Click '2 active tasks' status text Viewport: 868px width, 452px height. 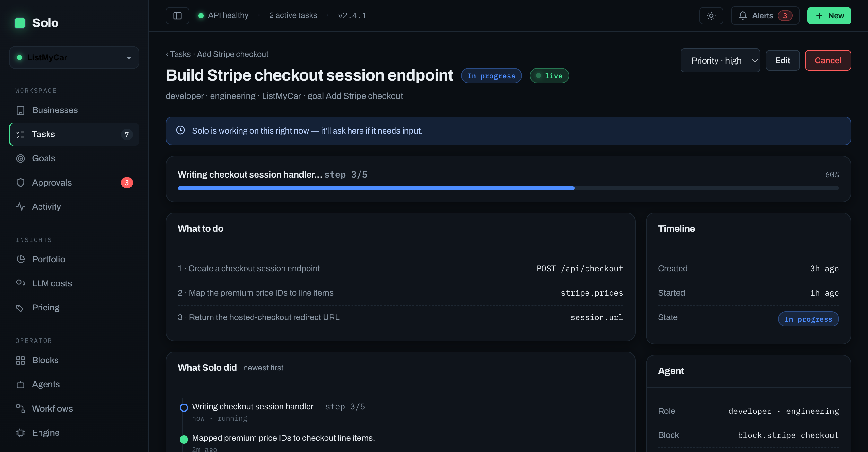point(293,15)
